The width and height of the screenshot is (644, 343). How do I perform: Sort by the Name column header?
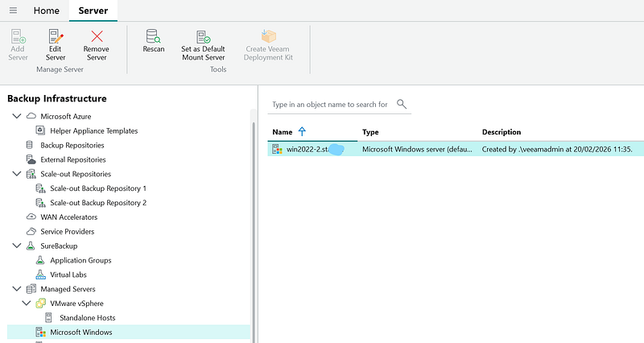click(x=283, y=131)
